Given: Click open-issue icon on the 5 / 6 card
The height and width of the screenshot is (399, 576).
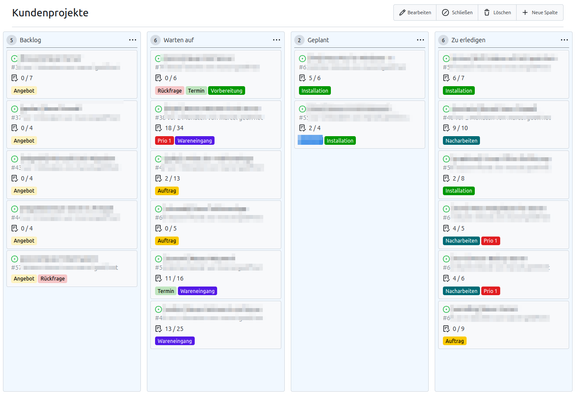Looking at the screenshot, I should tap(302, 58).
